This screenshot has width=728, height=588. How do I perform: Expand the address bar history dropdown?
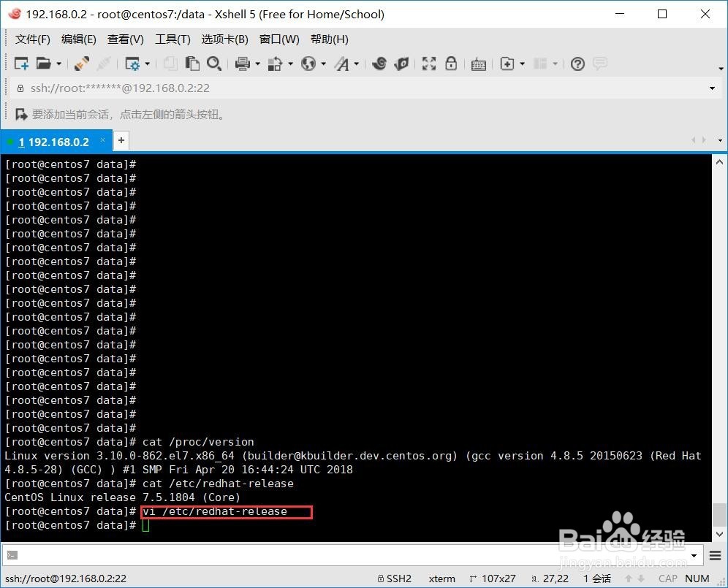712,88
